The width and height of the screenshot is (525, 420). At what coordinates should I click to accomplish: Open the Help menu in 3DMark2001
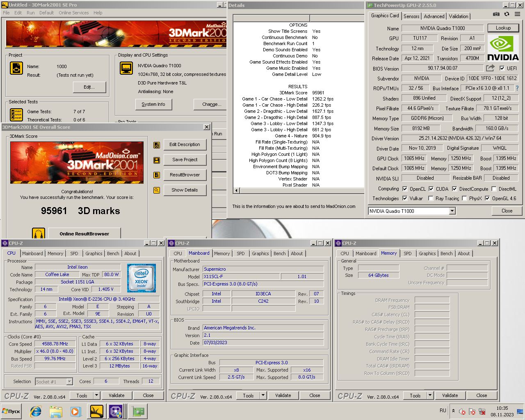(98, 13)
